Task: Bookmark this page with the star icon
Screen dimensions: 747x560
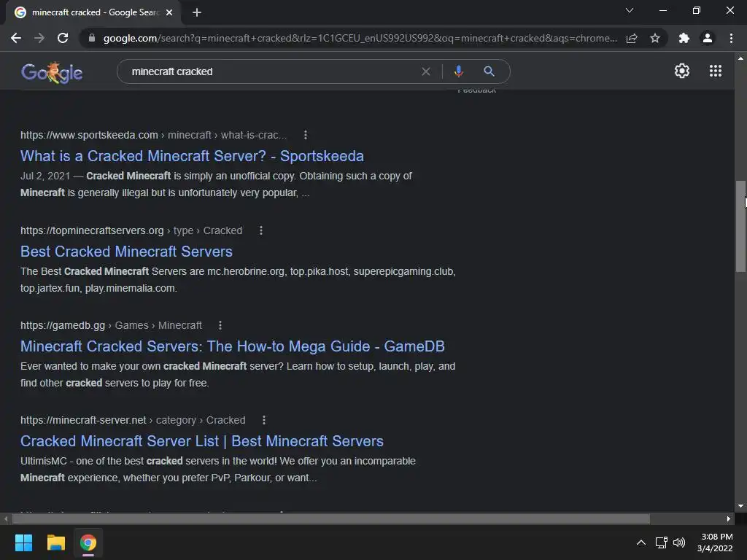Action: 655,38
